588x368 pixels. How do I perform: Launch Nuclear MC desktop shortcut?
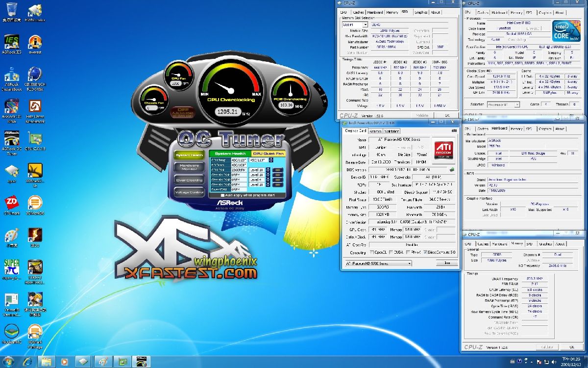pos(11,334)
